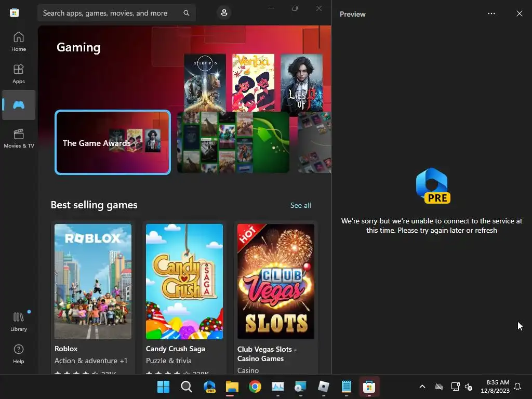This screenshot has width=532, height=399.
Task: Click the OneDrive cloud tray icon
Action: coord(439,387)
